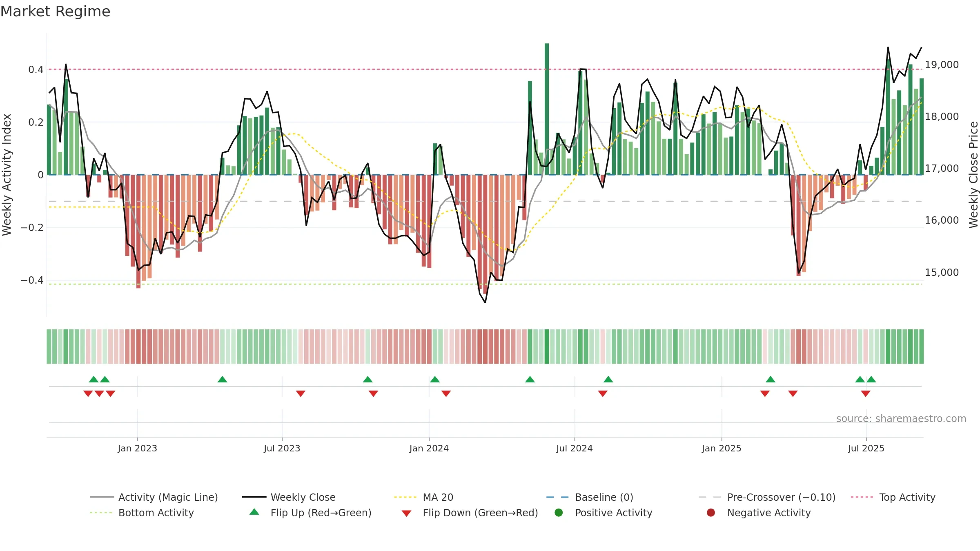Image resolution: width=980 pixels, height=551 pixels.
Task: Click the Jan 2023 x-axis label
Action: coord(138,448)
